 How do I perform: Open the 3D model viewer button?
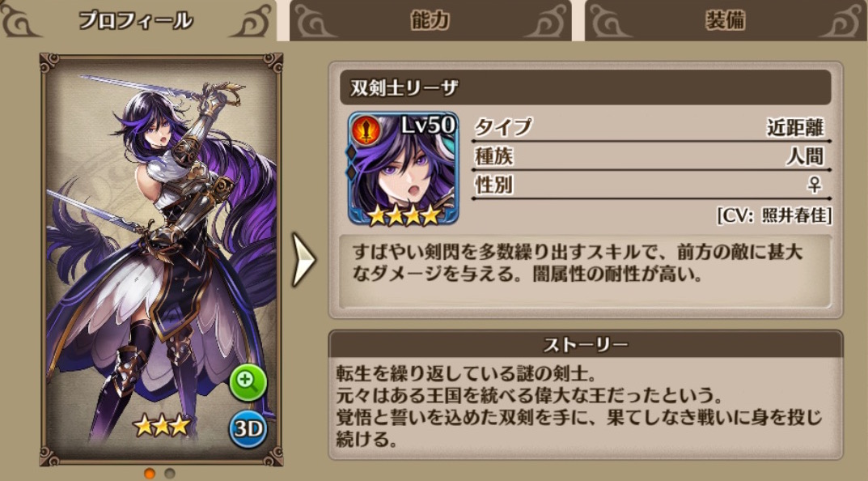pos(248,429)
